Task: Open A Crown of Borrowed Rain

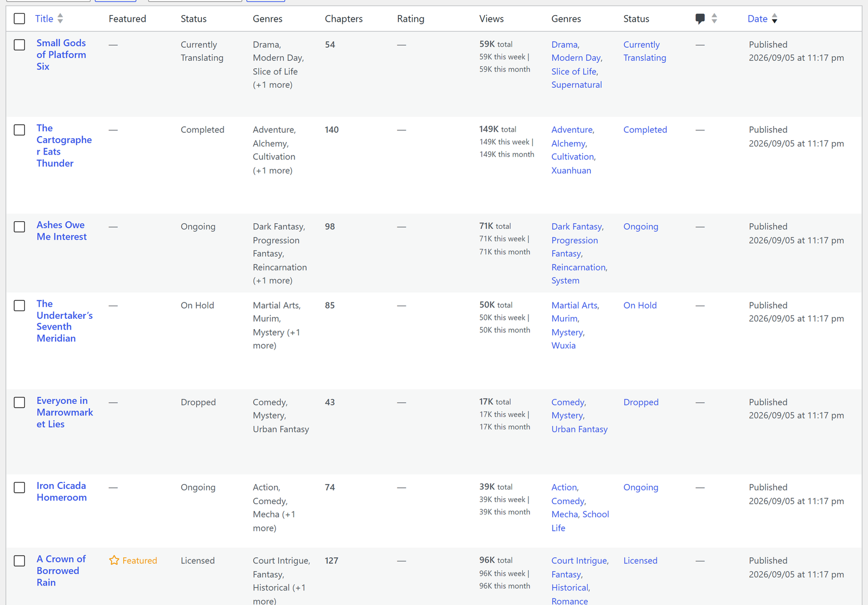Action: pos(61,571)
